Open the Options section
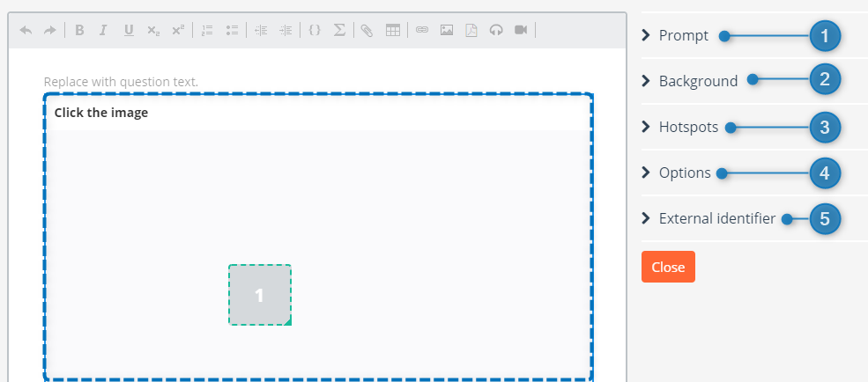 [x=684, y=173]
